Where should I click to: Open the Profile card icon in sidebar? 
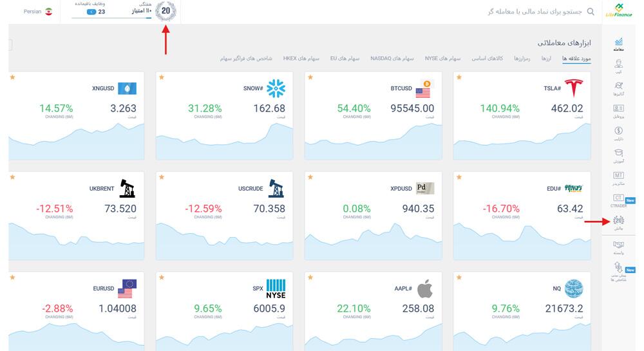618,111
